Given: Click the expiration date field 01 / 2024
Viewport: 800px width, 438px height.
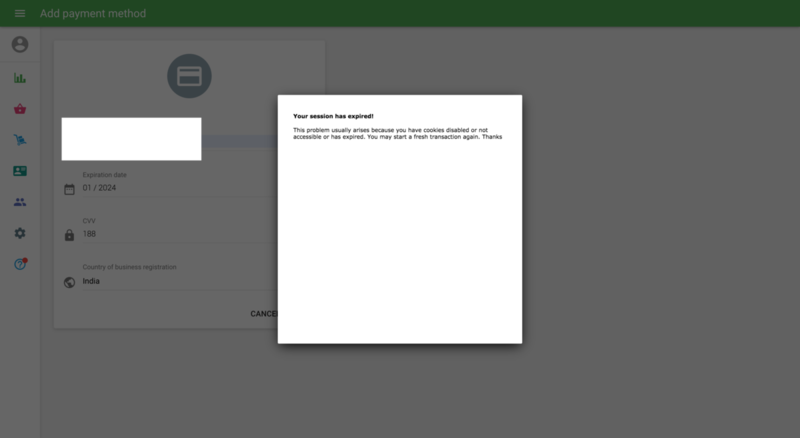Looking at the screenshot, I should [x=170, y=188].
